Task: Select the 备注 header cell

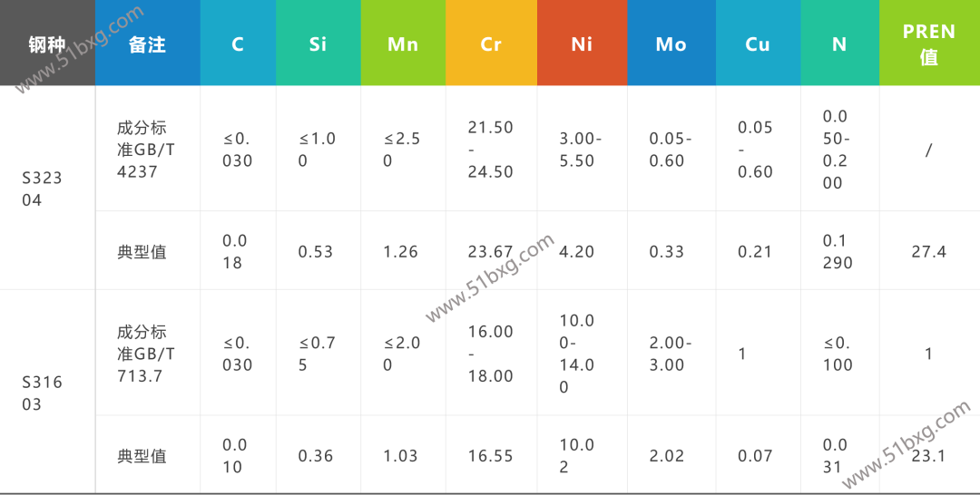Action: pos(148,43)
